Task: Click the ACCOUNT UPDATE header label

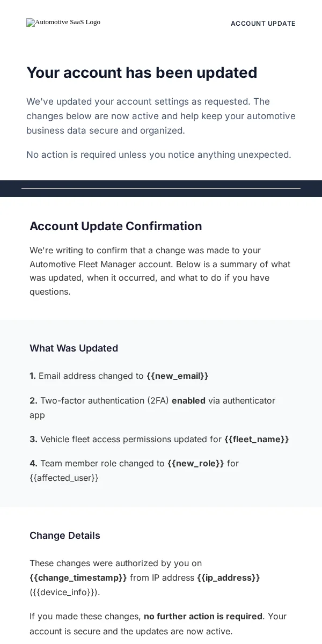Action: point(263,24)
